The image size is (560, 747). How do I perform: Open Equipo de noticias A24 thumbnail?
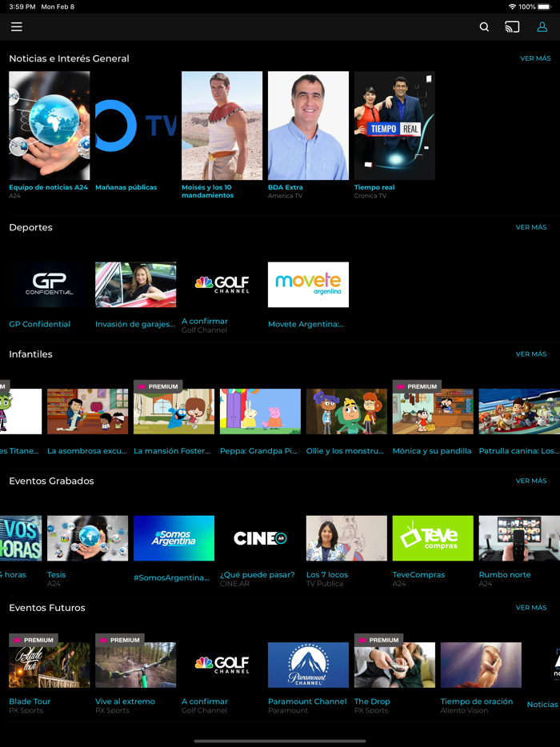pos(49,126)
